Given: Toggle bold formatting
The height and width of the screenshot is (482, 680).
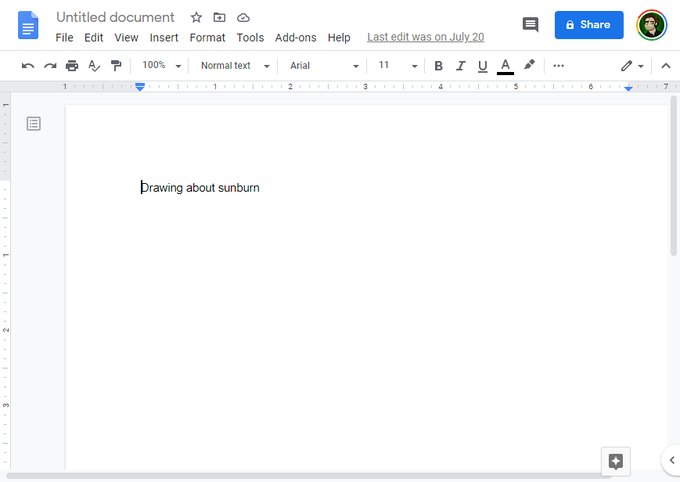Looking at the screenshot, I should pyautogui.click(x=438, y=66).
